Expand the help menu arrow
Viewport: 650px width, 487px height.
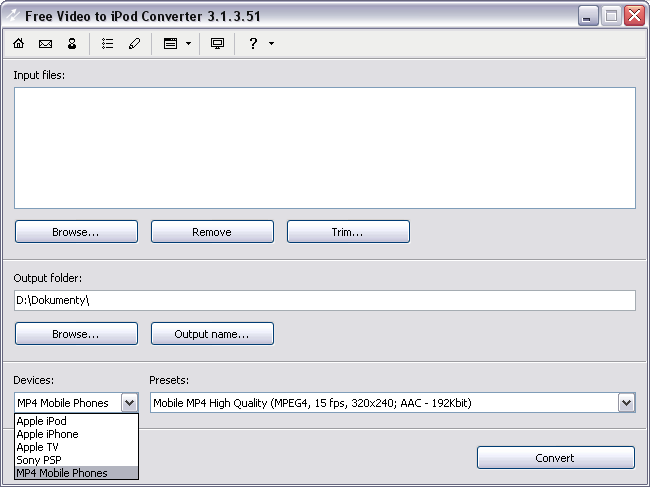click(272, 43)
